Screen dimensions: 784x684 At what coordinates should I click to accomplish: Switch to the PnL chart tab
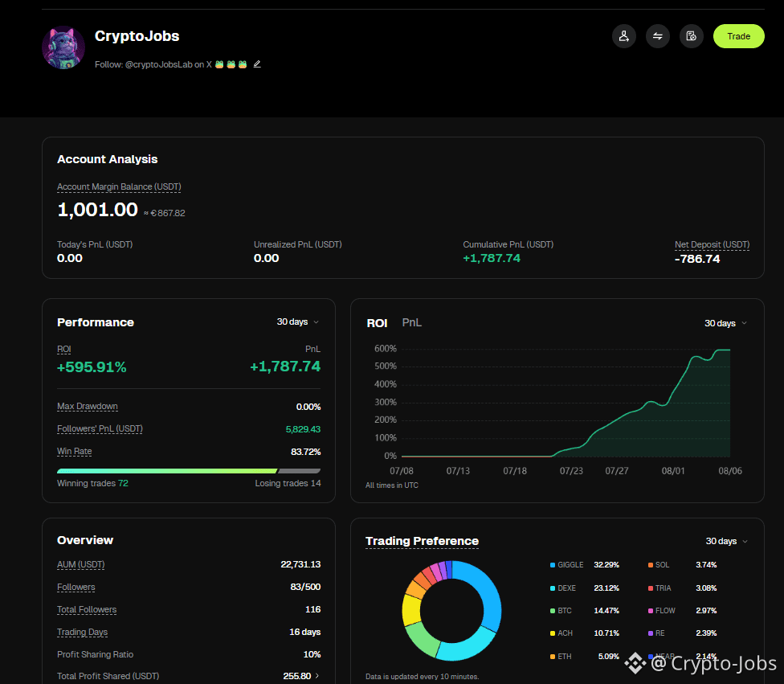(x=411, y=323)
